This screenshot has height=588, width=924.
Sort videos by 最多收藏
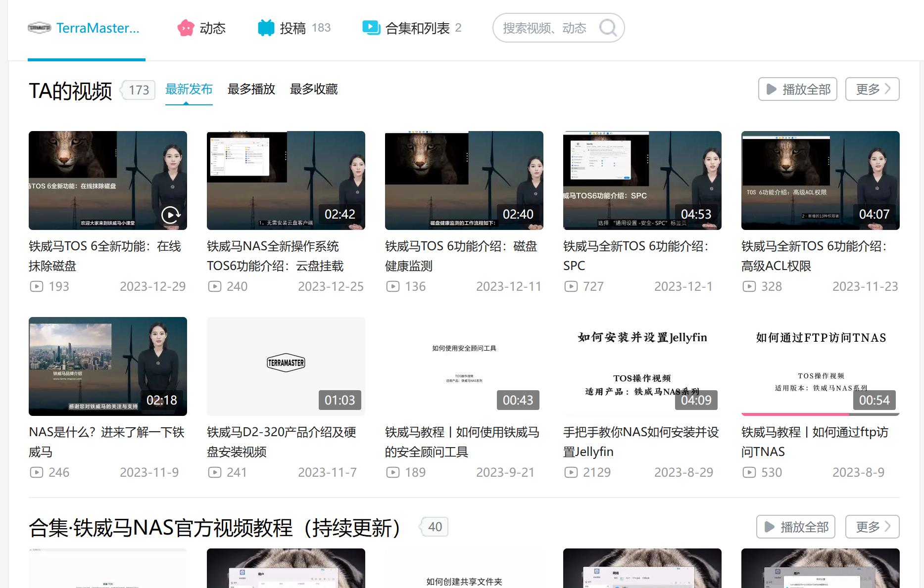point(314,90)
